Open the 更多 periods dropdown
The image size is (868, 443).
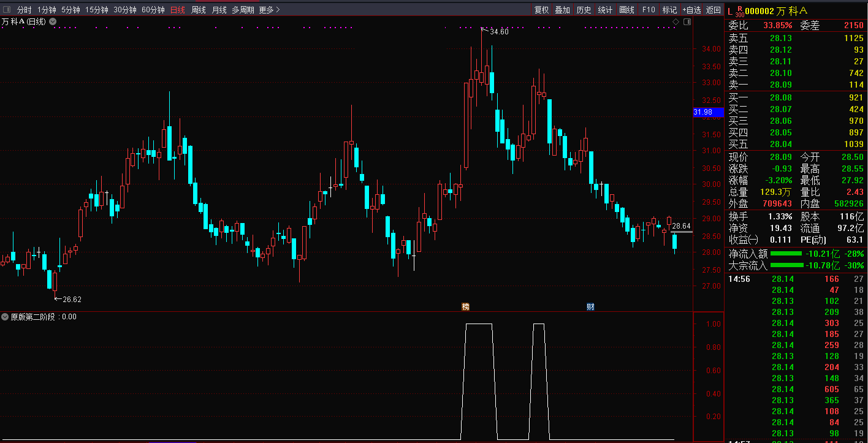coord(269,10)
